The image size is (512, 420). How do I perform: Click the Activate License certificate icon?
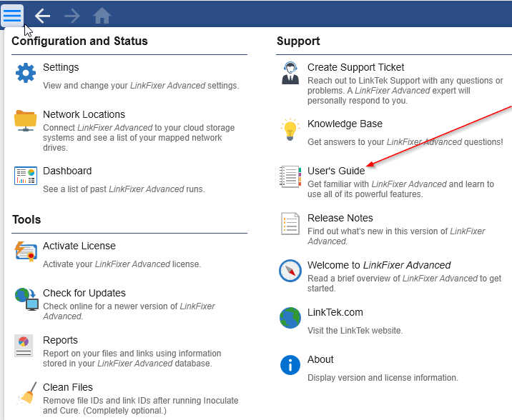click(26, 251)
